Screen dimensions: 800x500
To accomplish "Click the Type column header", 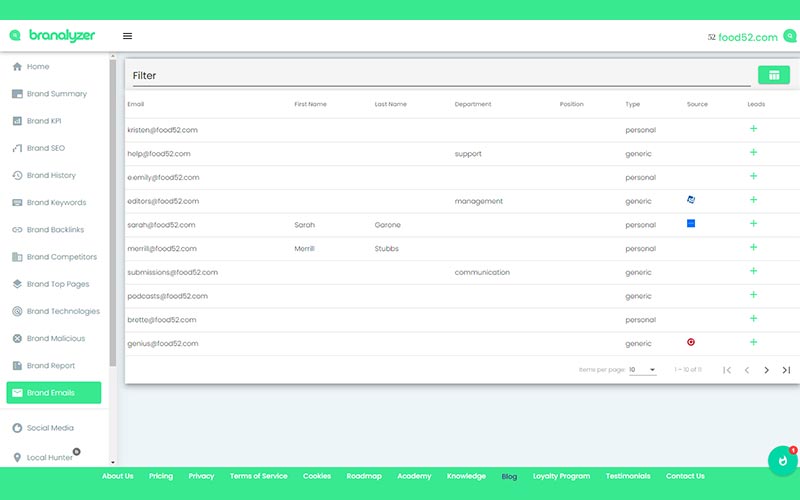I will (x=632, y=104).
